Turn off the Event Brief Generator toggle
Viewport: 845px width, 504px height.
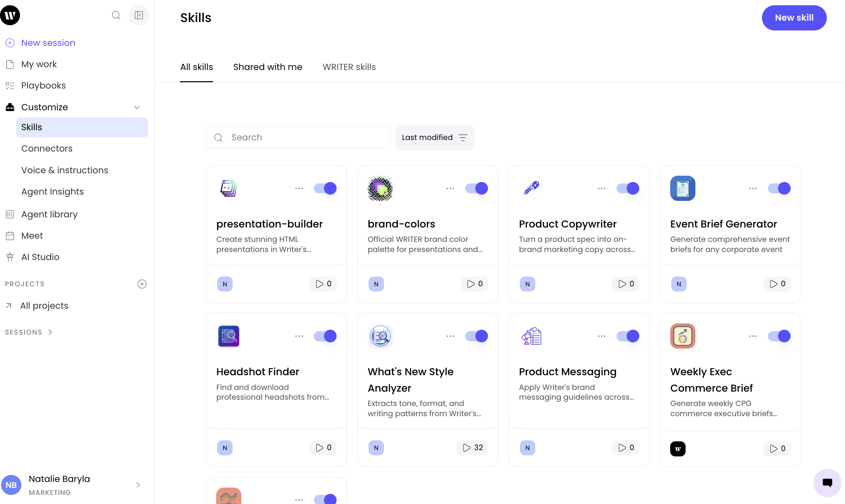click(x=779, y=188)
